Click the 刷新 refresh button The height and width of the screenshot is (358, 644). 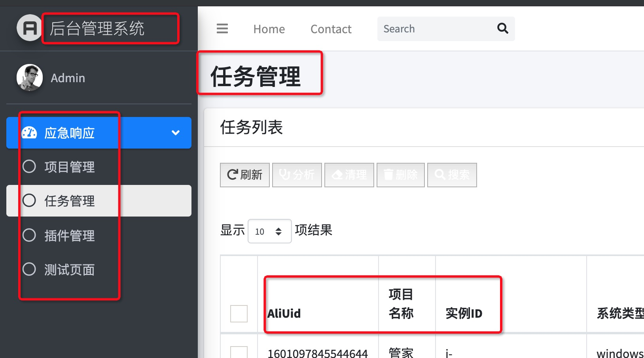(245, 175)
